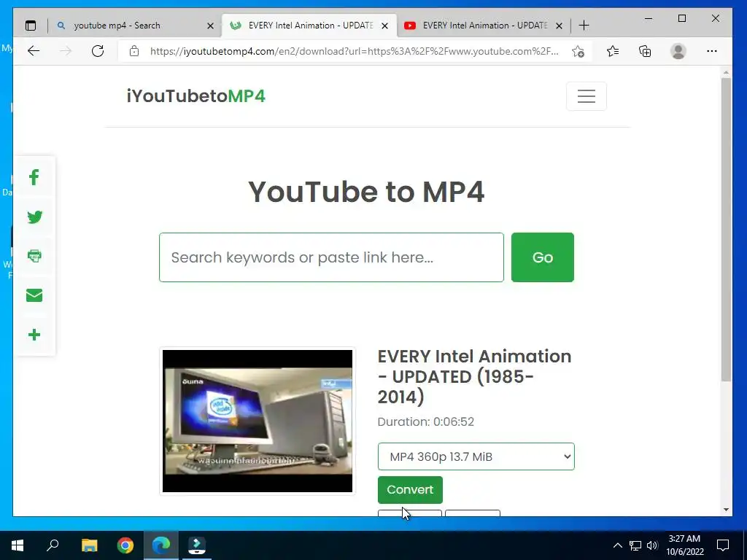Click the Convert button
Image resolution: width=747 pixels, height=560 pixels.
410,489
